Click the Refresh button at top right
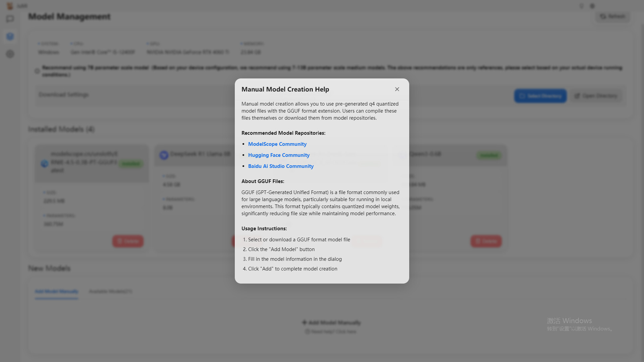This screenshot has width=644, height=362. click(612, 16)
